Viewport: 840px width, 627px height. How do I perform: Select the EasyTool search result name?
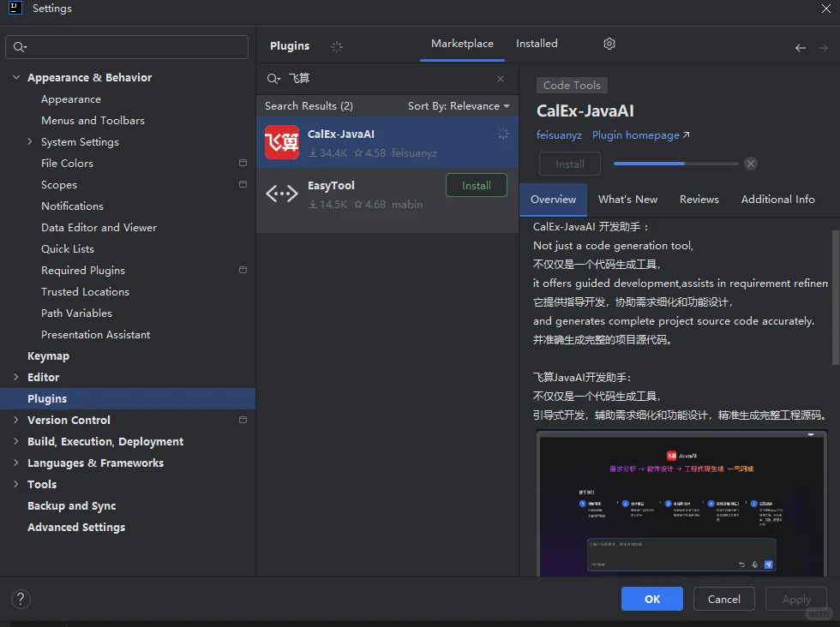[x=331, y=185]
